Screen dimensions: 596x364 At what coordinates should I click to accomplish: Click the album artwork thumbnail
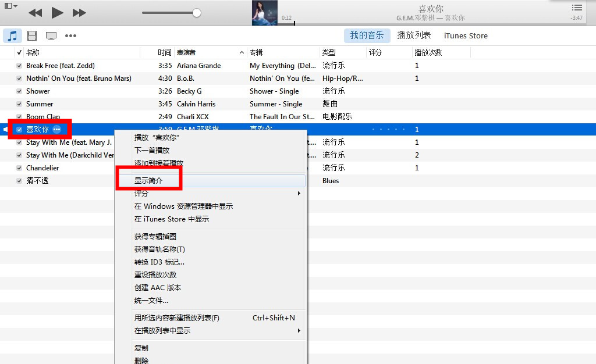pos(265,13)
